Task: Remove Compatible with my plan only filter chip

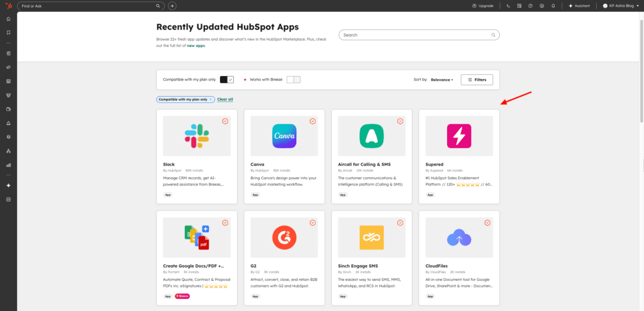Action: [211, 99]
